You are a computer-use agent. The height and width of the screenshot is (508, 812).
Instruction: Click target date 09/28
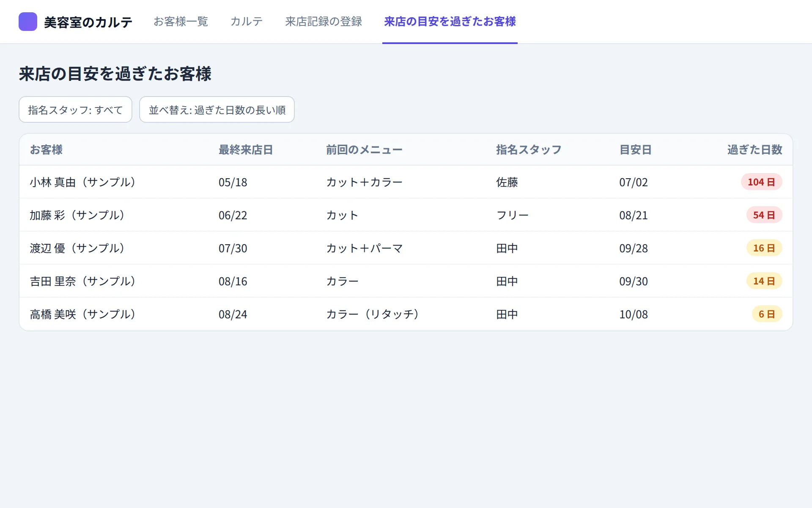pos(634,248)
